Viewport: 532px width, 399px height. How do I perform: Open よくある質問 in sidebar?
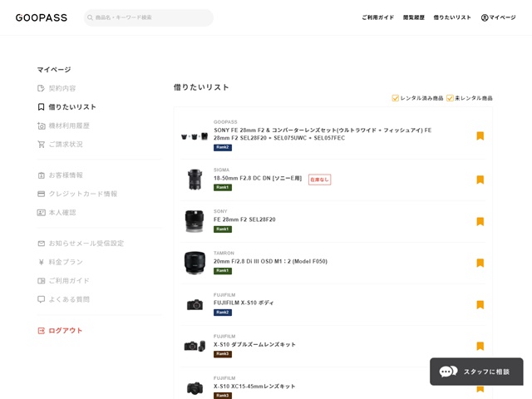click(x=69, y=299)
